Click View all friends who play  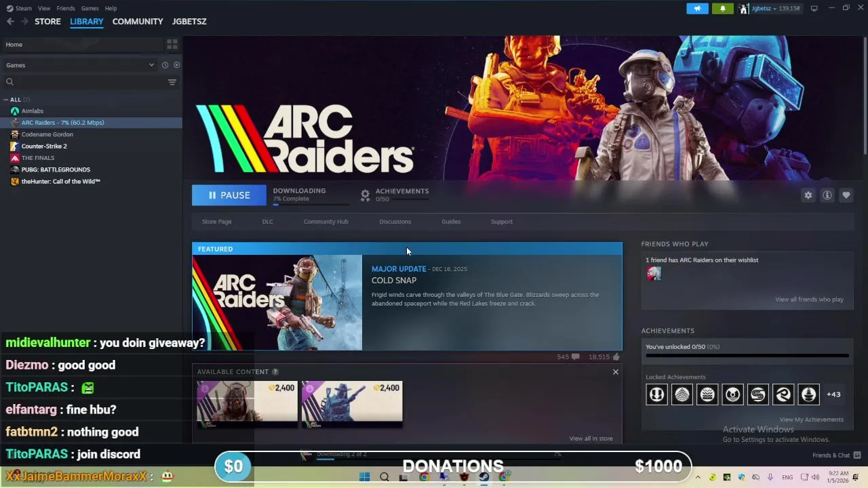809,300
